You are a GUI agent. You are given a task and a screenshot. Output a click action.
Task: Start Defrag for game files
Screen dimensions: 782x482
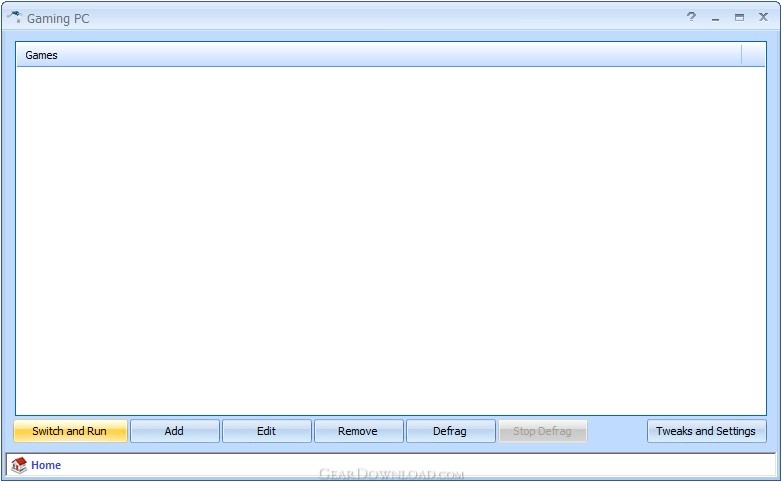coord(450,431)
